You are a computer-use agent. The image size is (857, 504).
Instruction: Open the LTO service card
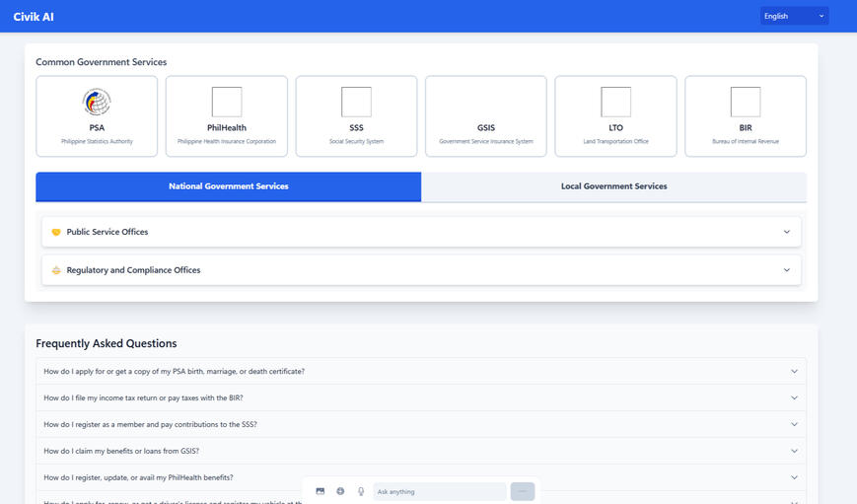click(x=615, y=116)
